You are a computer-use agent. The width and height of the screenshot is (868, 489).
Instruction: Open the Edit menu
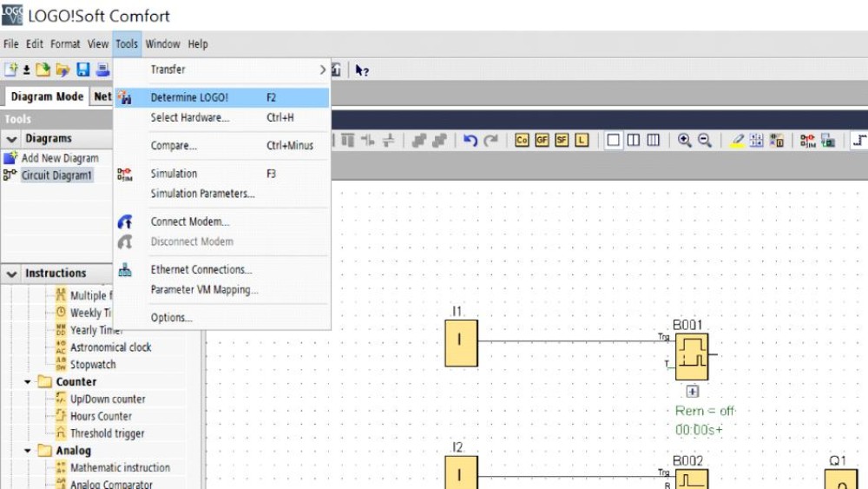35,43
